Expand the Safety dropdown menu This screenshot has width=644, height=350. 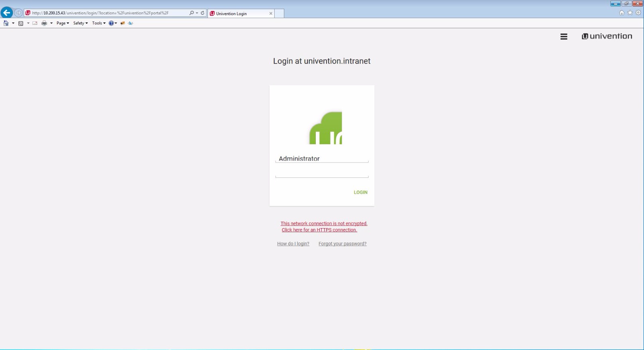(x=80, y=23)
